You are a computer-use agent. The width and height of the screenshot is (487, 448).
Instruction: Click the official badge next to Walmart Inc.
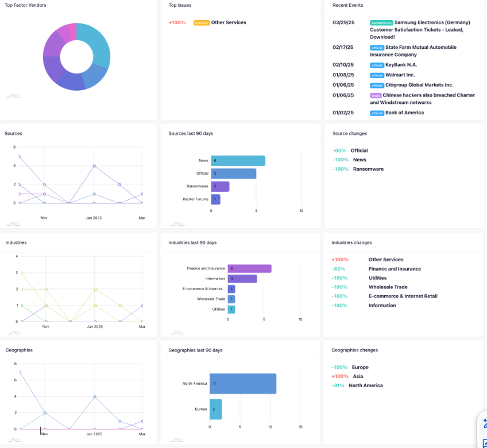click(x=377, y=75)
